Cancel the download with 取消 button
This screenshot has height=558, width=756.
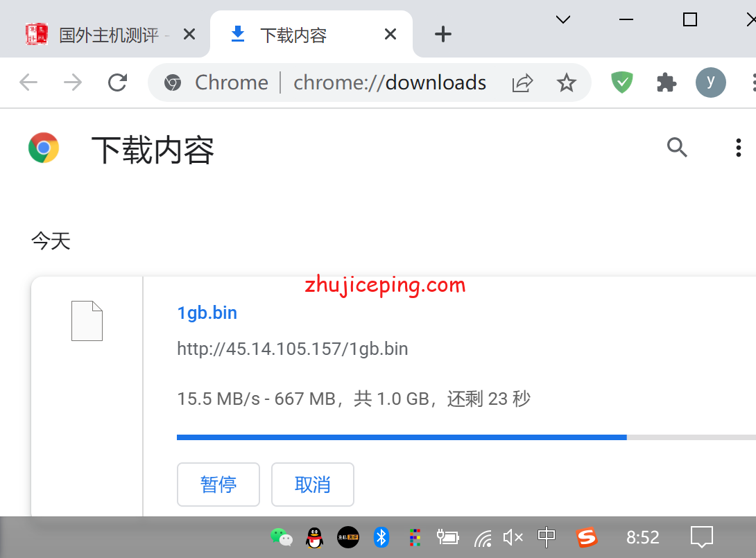[313, 485]
